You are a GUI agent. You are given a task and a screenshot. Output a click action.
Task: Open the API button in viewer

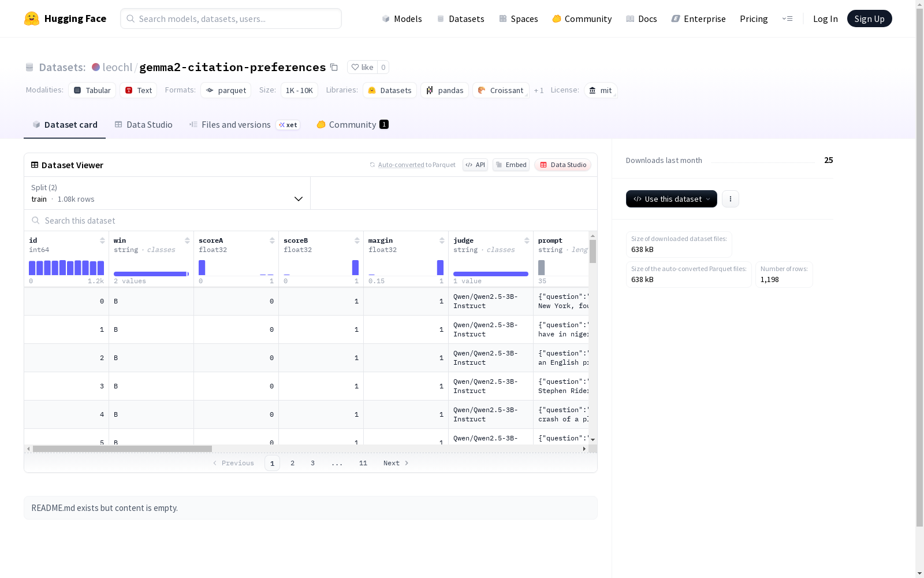pos(475,165)
